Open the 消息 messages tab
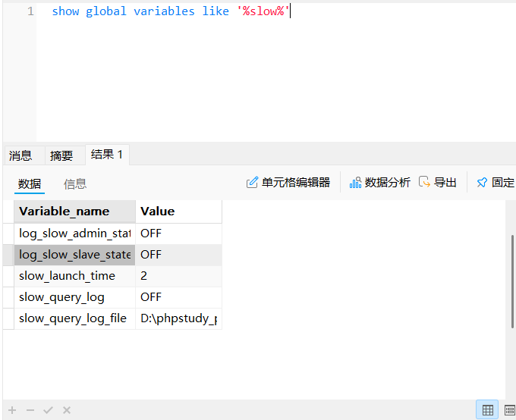516x420 pixels. point(20,155)
